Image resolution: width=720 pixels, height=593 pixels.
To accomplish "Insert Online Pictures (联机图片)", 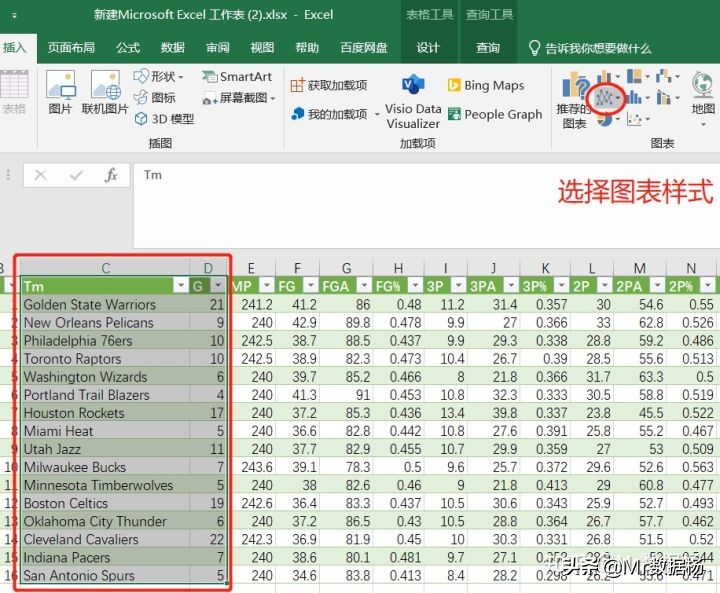I will (105, 92).
